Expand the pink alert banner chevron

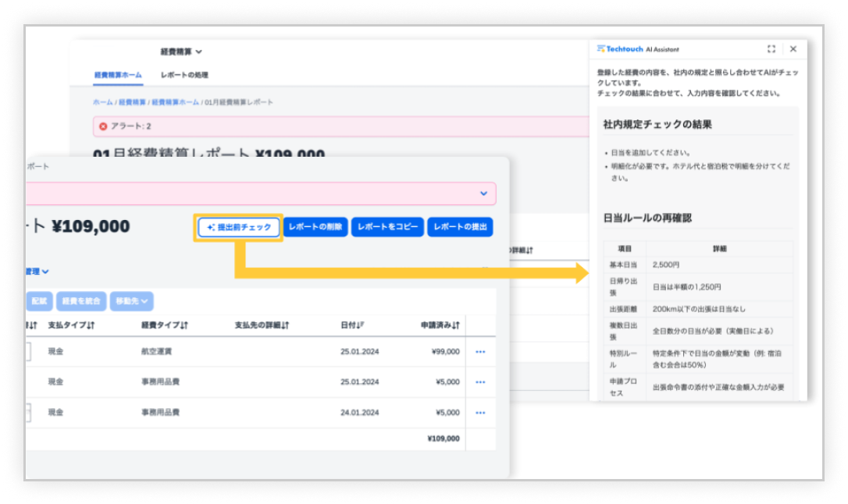(x=483, y=193)
